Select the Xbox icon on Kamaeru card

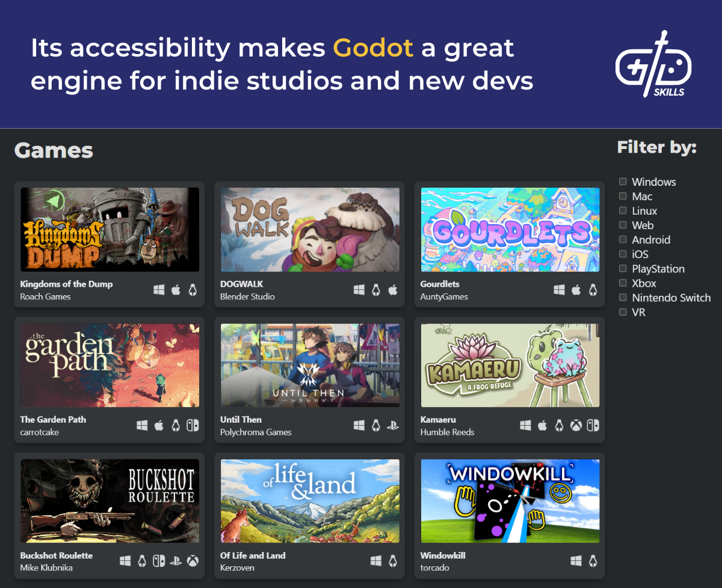coord(575,425)
